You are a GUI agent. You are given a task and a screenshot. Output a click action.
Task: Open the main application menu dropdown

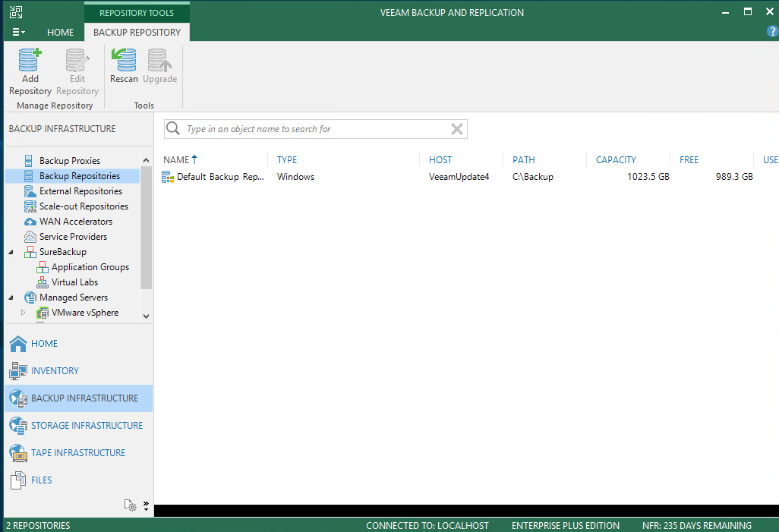coord(19,33)
